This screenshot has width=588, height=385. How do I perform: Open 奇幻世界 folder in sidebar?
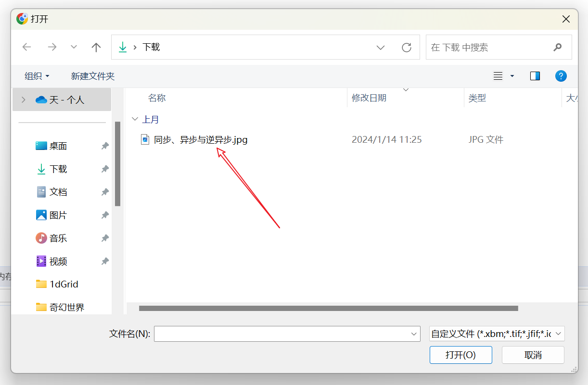point(60,307)
